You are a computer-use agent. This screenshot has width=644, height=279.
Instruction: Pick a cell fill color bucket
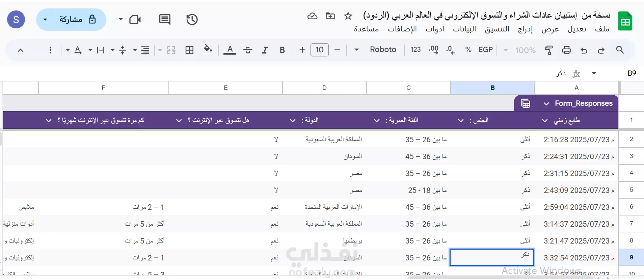208,49
